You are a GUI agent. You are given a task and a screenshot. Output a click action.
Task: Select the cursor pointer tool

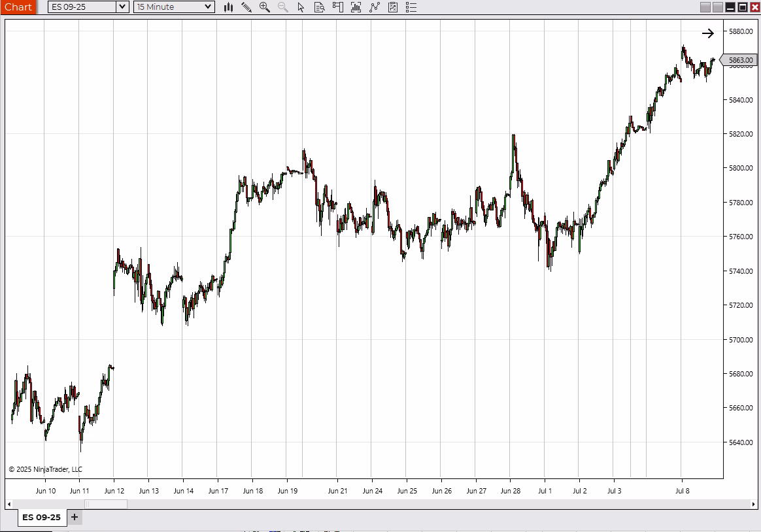click(301, 7)
